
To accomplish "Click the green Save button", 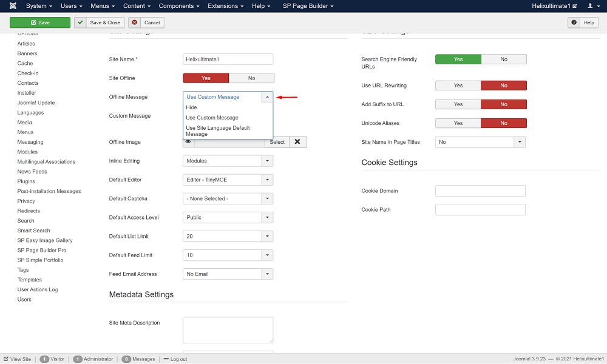I will (x=40, y=22).
